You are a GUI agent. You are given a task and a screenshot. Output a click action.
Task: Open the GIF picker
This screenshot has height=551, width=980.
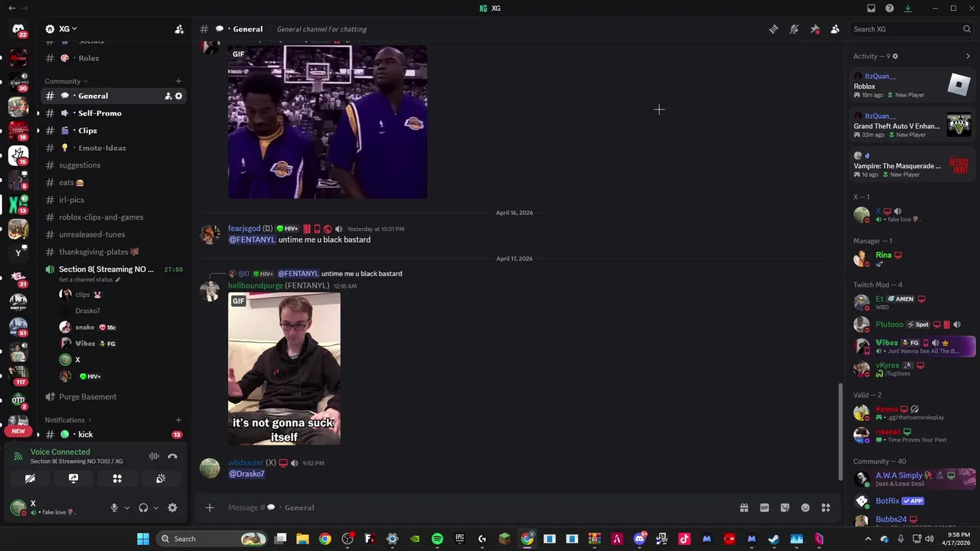tap(764, 507)
